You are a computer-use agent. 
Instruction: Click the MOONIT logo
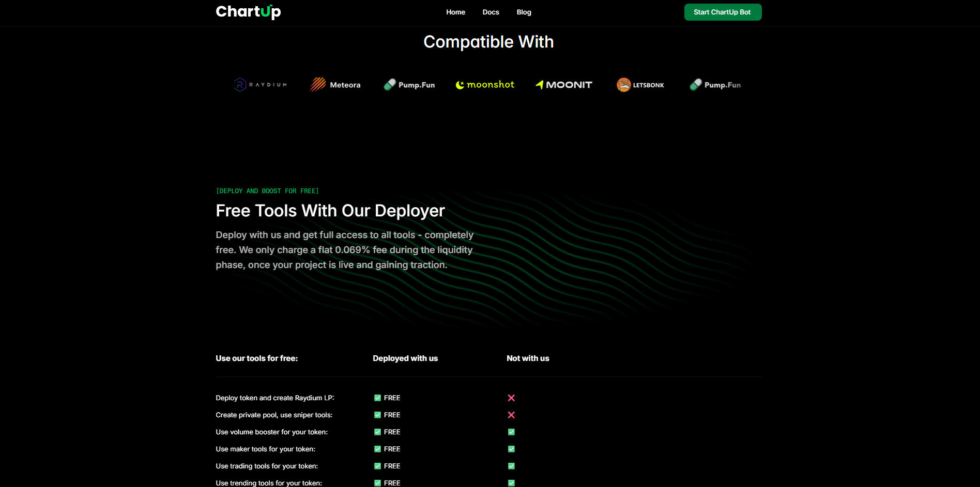[x=564, y=85]
